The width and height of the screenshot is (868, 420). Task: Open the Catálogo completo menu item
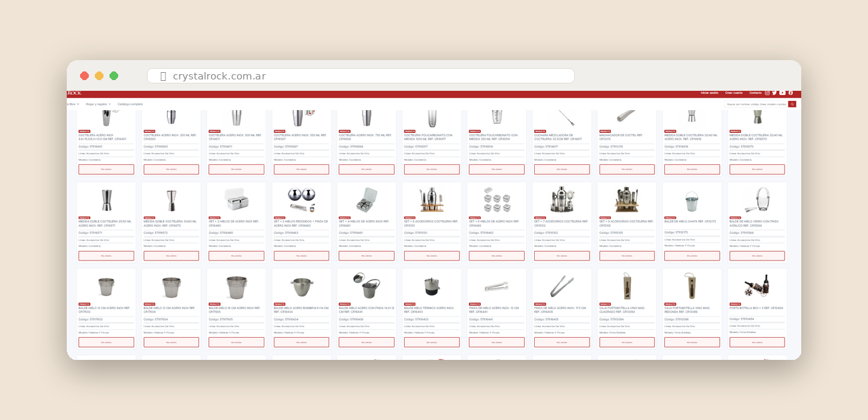click(x=130, y=104)
